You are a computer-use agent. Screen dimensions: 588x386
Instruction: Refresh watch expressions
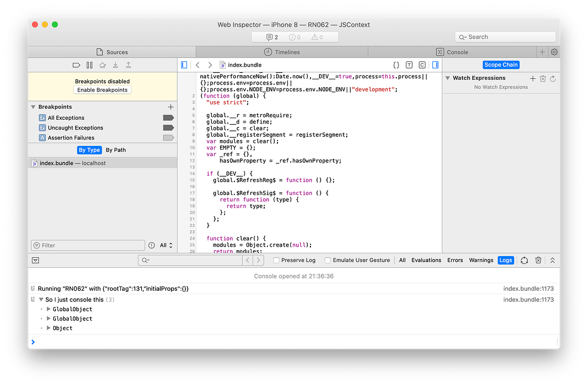click(x=553, y=78)
